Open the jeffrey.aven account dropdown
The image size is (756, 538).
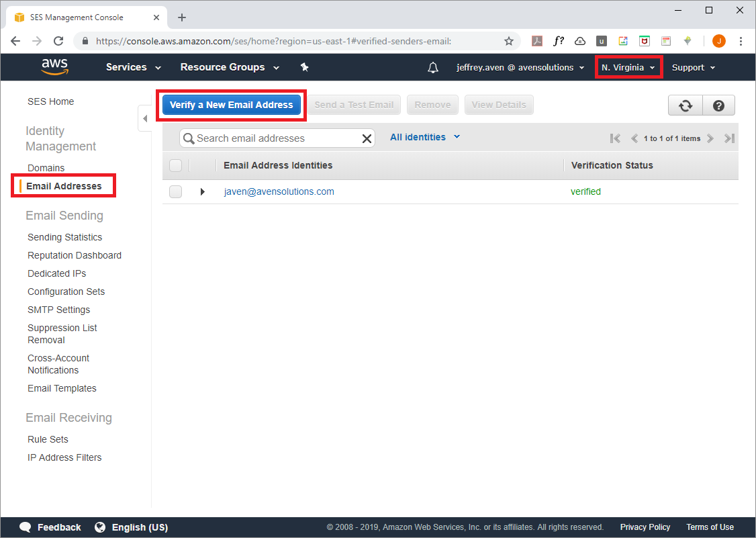(520, 68)
